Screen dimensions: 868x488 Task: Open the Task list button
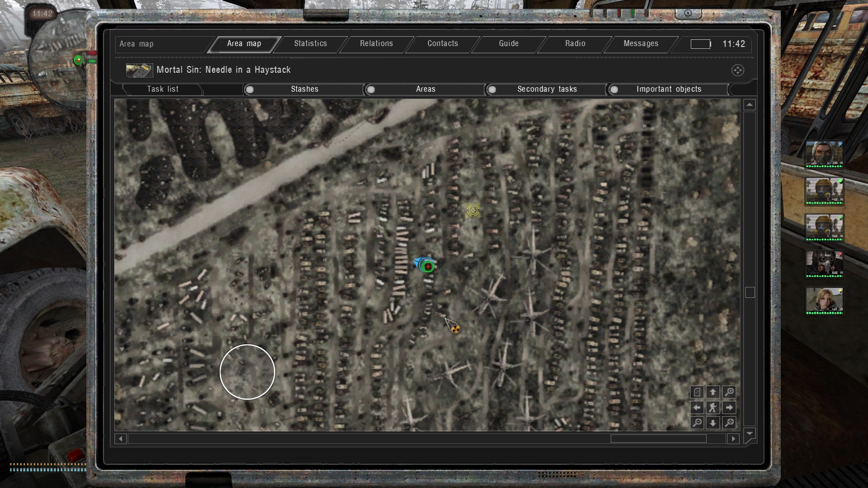(163, 89)
